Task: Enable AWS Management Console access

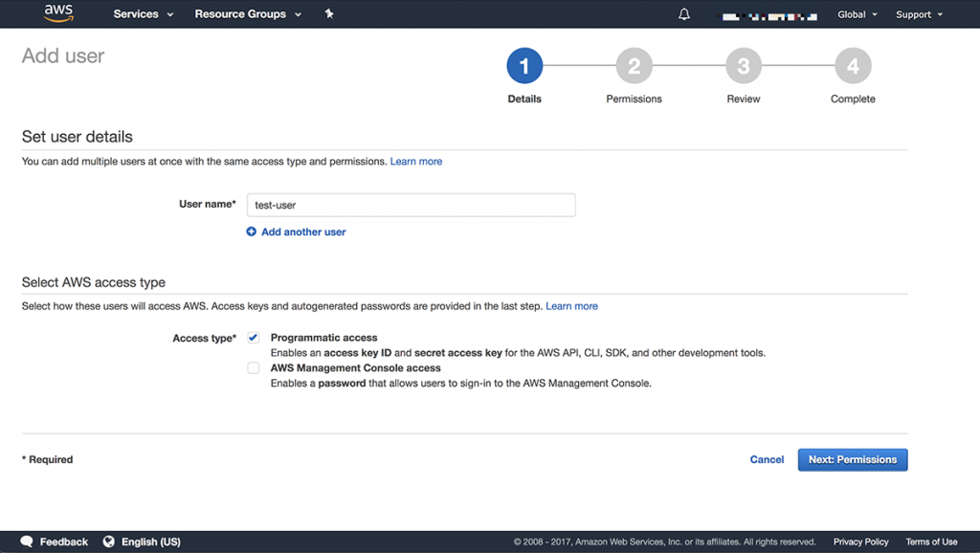Action: pyautogui.click(x=253, y=367)
